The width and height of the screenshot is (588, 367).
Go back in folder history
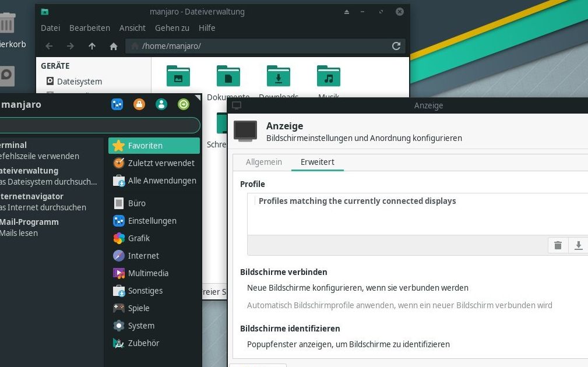click(x=49, y=46)
